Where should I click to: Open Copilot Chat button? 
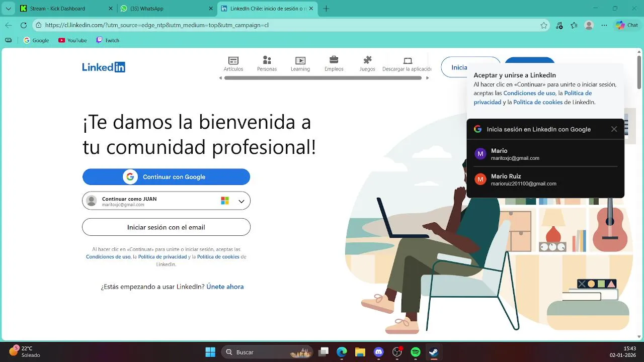point(627,25)
